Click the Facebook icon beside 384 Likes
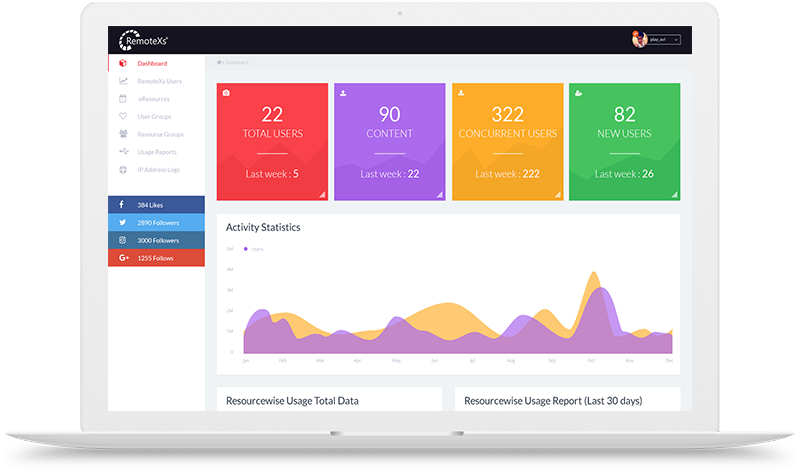The image size is (800, 473). [x=122, y=204]
